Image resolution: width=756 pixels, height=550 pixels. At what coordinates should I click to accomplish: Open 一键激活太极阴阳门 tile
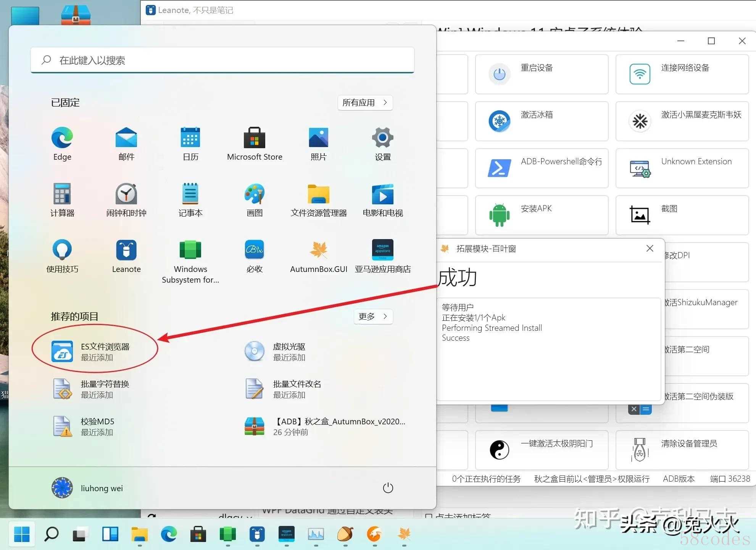542,450
